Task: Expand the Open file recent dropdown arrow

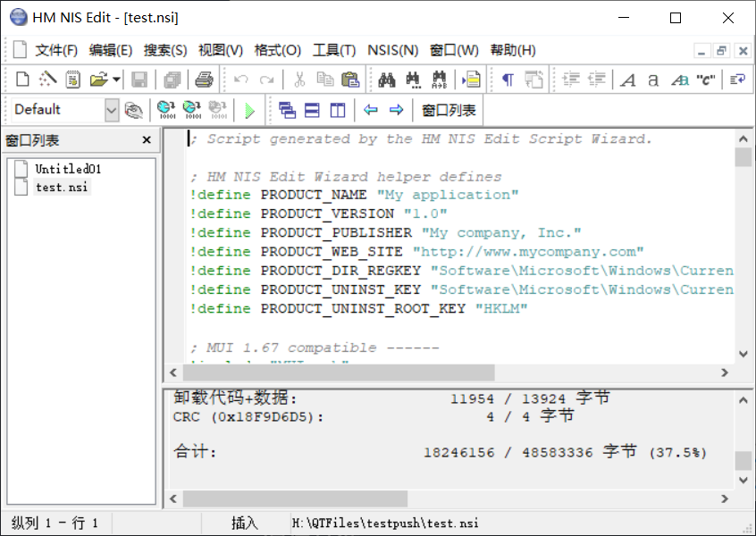Action: (x=115, y=79)
